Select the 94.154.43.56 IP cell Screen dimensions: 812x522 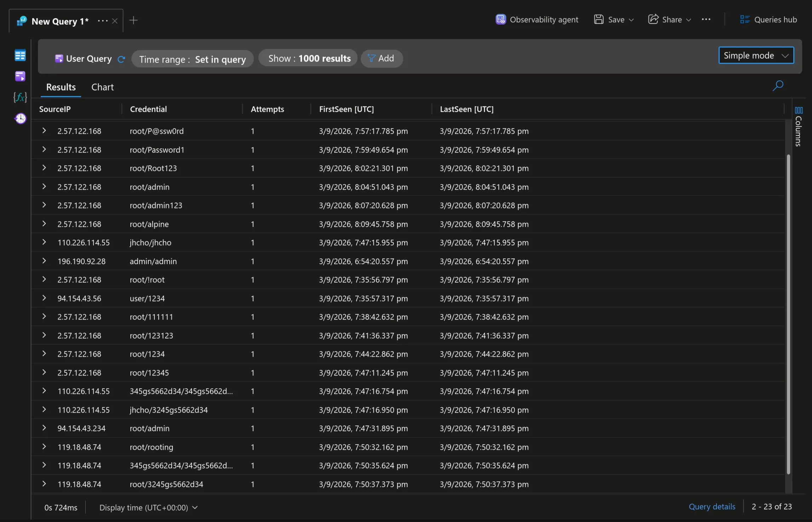[x=79, y=298]
